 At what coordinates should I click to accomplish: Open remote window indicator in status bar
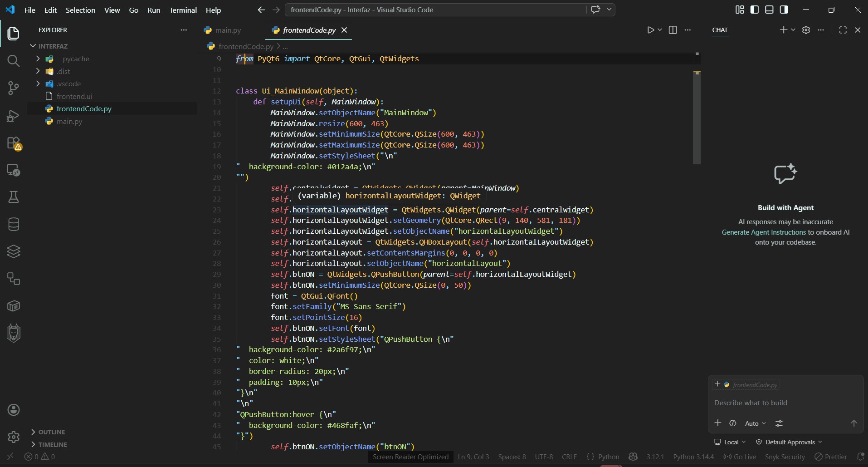point(10,457)
